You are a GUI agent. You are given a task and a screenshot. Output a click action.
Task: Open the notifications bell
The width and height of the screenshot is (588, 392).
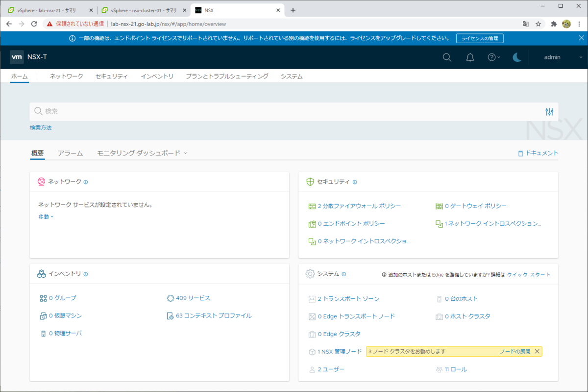[x=470, y=57]
